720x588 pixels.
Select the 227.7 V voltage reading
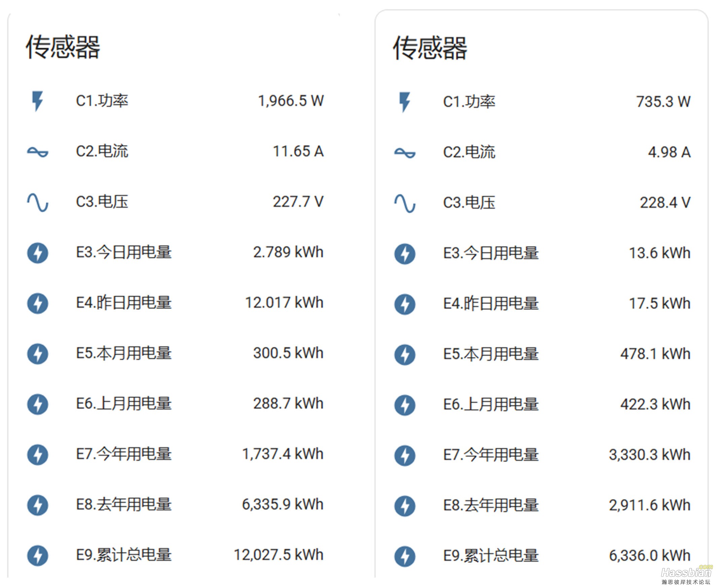298,202
